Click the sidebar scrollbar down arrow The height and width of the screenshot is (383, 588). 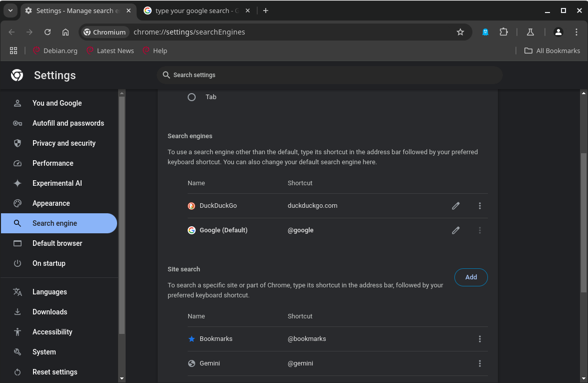pos(122,379)
